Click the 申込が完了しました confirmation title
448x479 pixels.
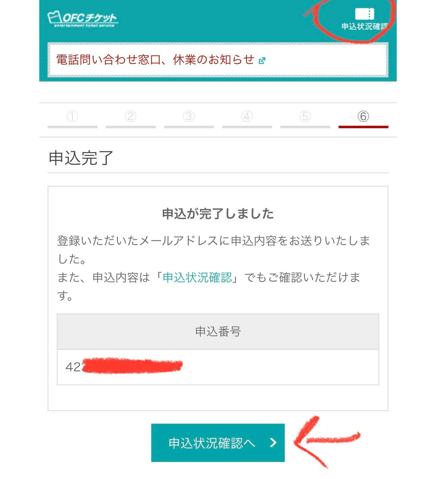[218, 214]
